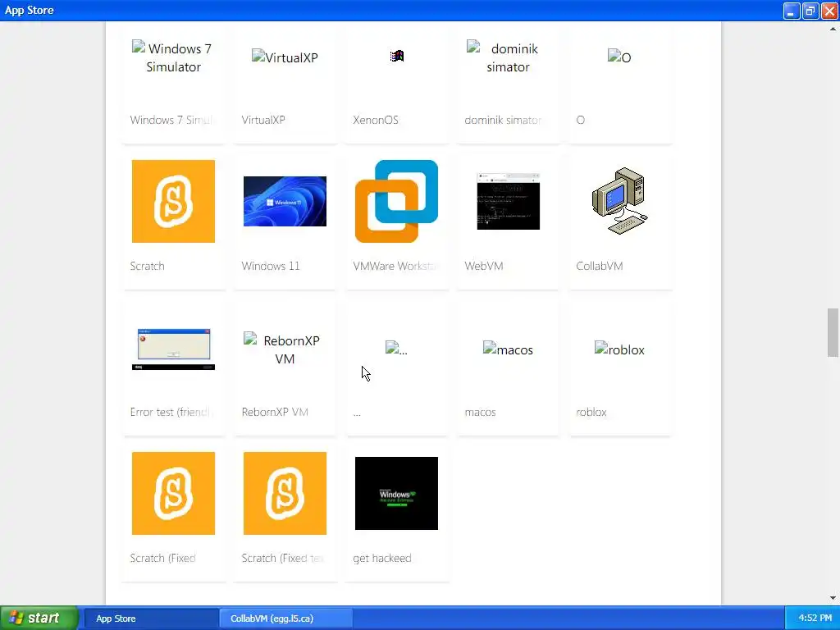Click the 'macos' bottom card label

tap(480, 412)
